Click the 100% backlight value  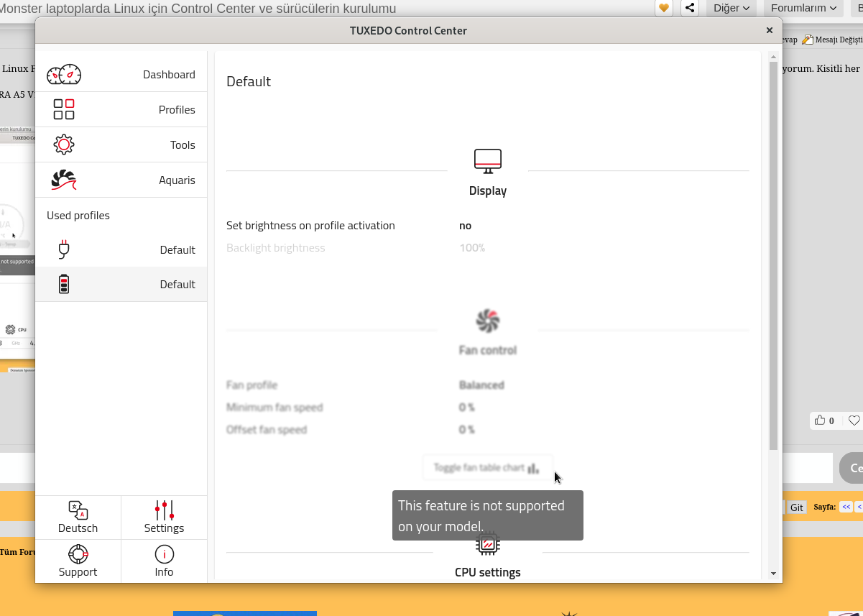472,247
